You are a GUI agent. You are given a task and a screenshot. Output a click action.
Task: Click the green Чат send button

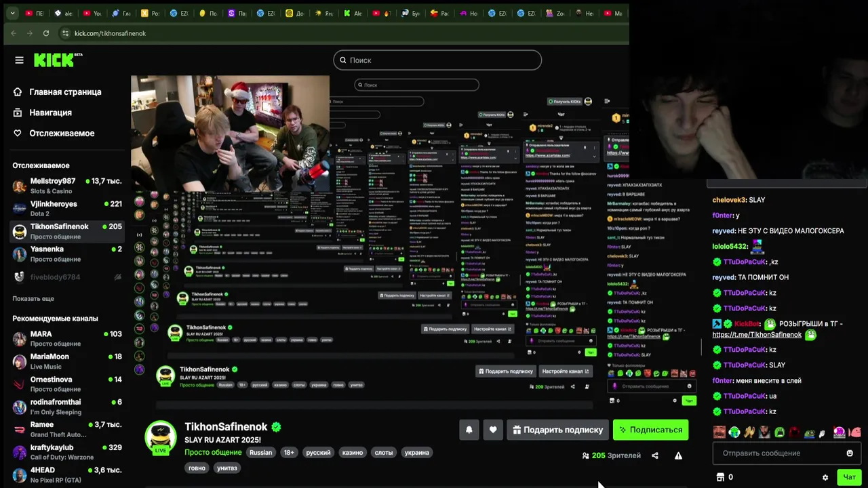click(849, 477)
